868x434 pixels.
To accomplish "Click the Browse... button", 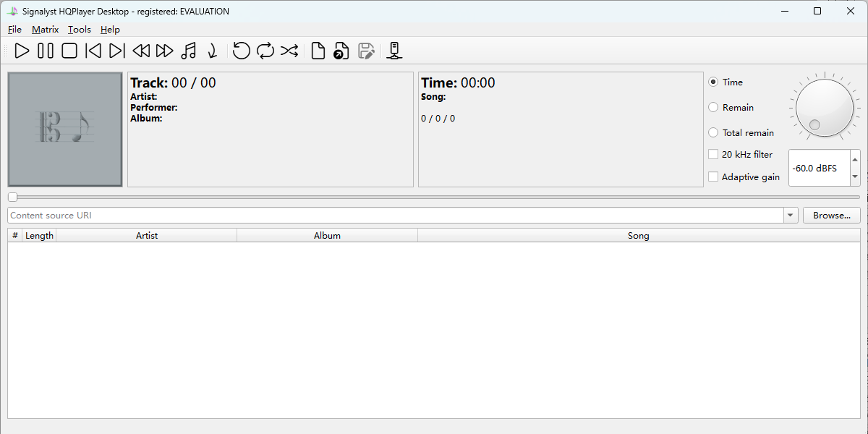I will pos(831,216).
